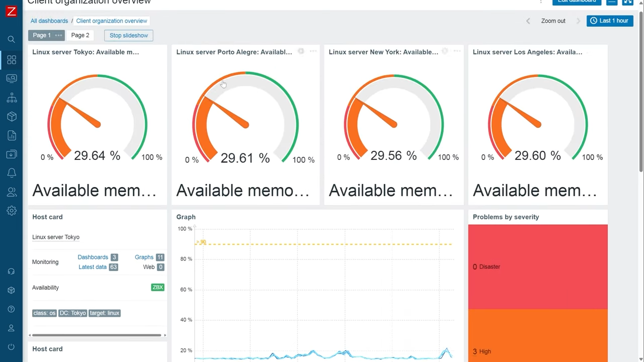Click the red Disaster severity block
Viewport: 644px width, 362px height.
click(x=537, y=266)
